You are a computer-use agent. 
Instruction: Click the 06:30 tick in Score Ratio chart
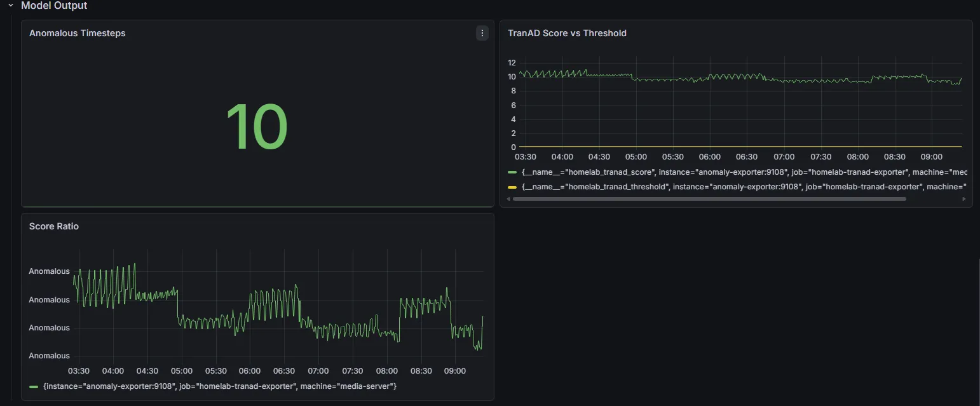coord(284,371)
